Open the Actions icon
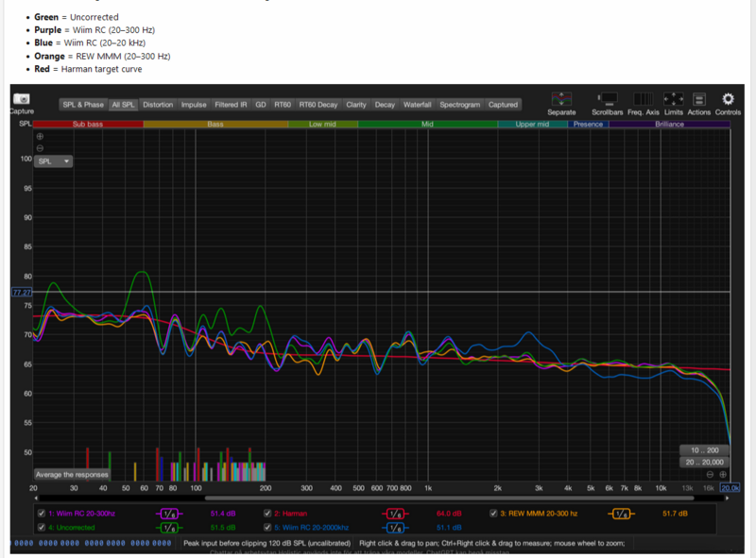The height and width of the screenshot is (558, 756). pos(699,99)
